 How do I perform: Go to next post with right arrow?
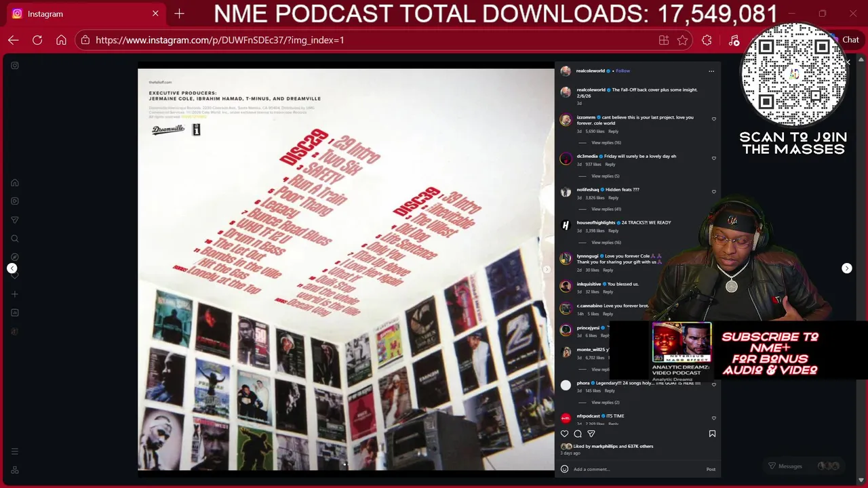pyautogui.click(x=846, y=268)
